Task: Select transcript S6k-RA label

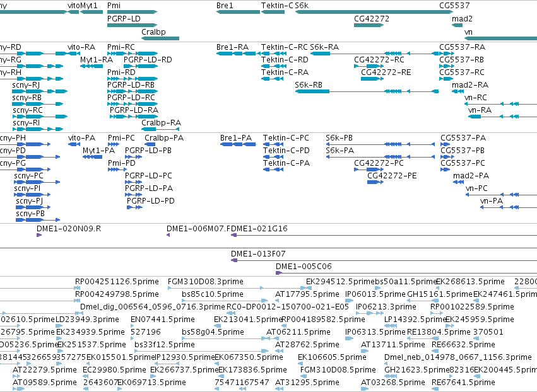Action: [324, 47]
